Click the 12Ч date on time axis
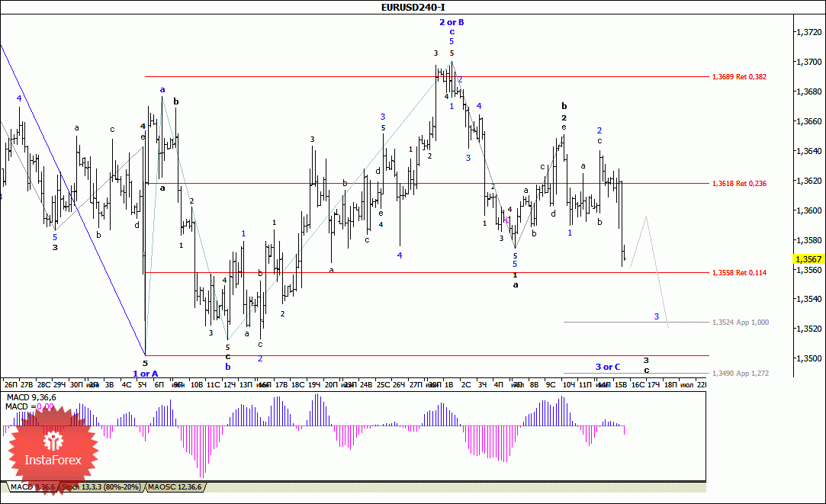Screen dimensions: 826x504 229,385
